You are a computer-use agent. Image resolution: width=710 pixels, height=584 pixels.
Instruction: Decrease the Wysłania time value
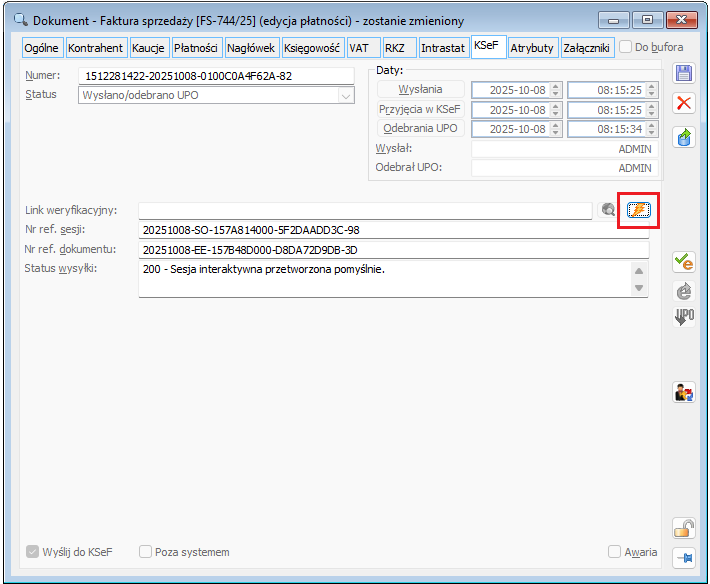point(652,94)
